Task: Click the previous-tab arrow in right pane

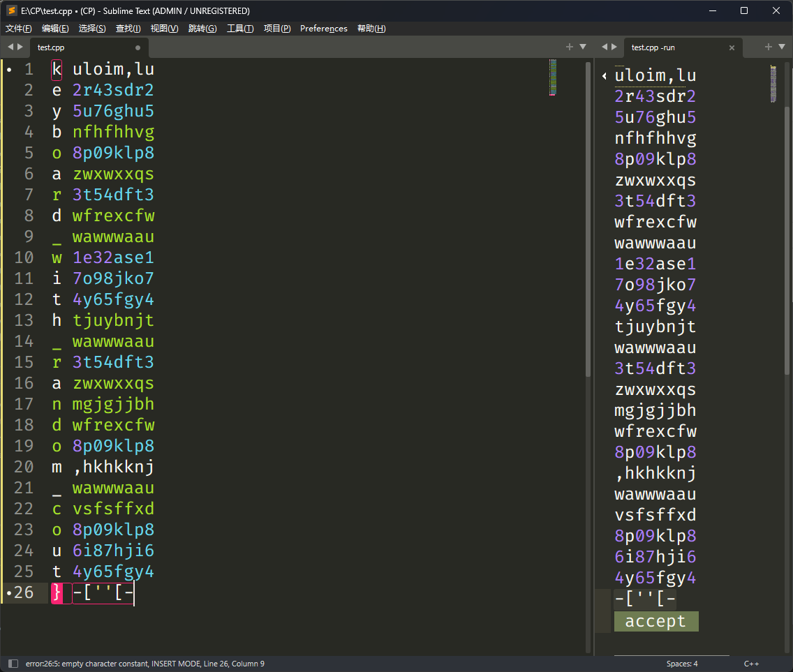Action: click(605, 47)
